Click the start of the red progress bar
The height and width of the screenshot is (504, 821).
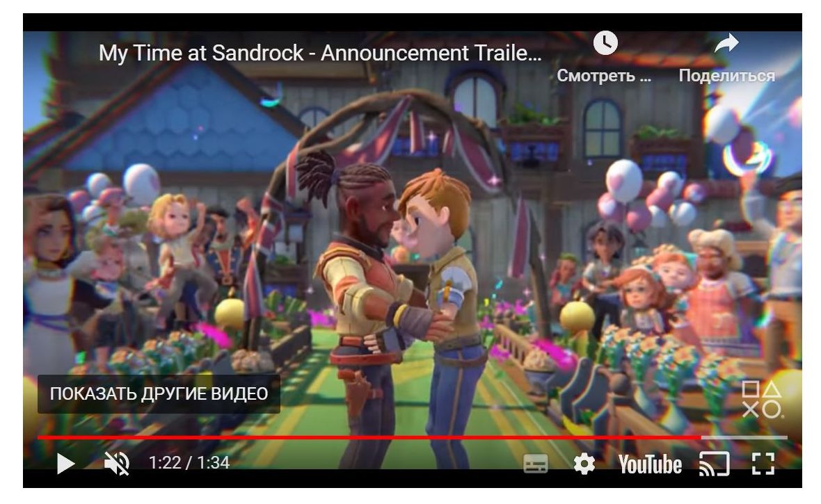40,437
